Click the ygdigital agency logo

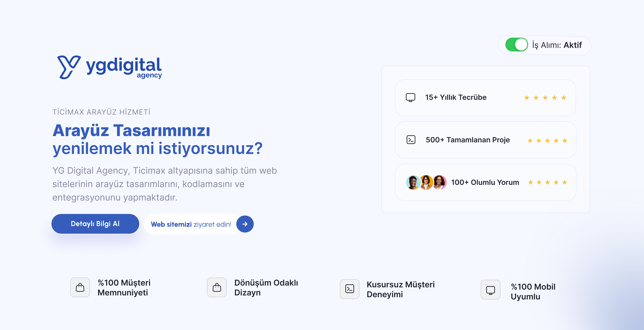(x=109, y=67)
